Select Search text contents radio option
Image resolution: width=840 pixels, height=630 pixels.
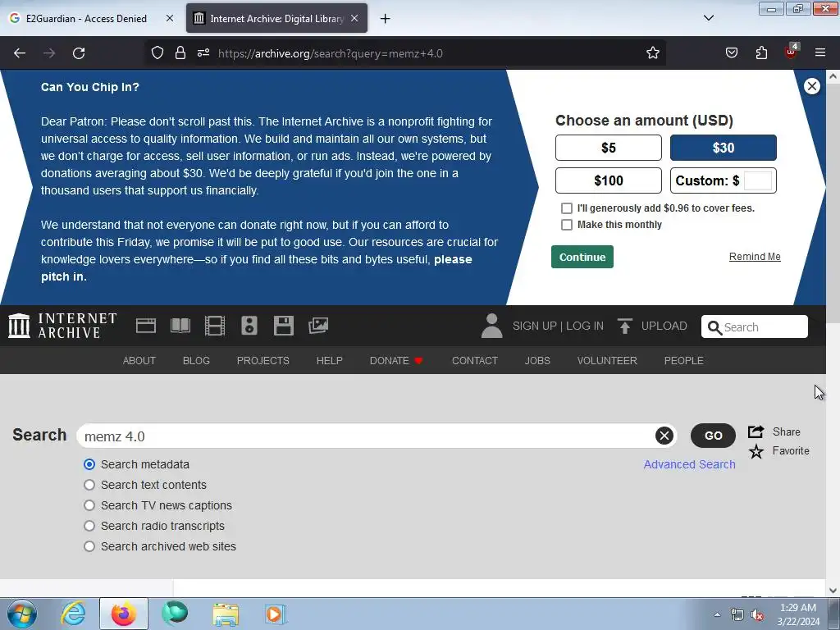(x=89, y=485)
